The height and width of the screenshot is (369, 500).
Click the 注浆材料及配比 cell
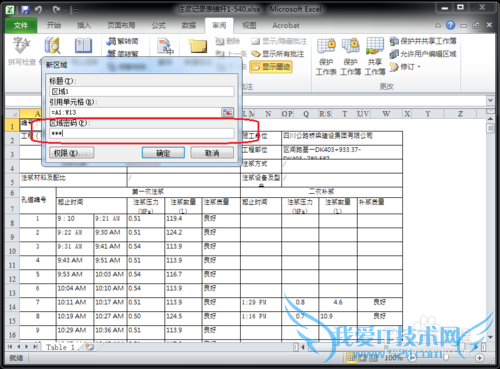click(73, 180)
